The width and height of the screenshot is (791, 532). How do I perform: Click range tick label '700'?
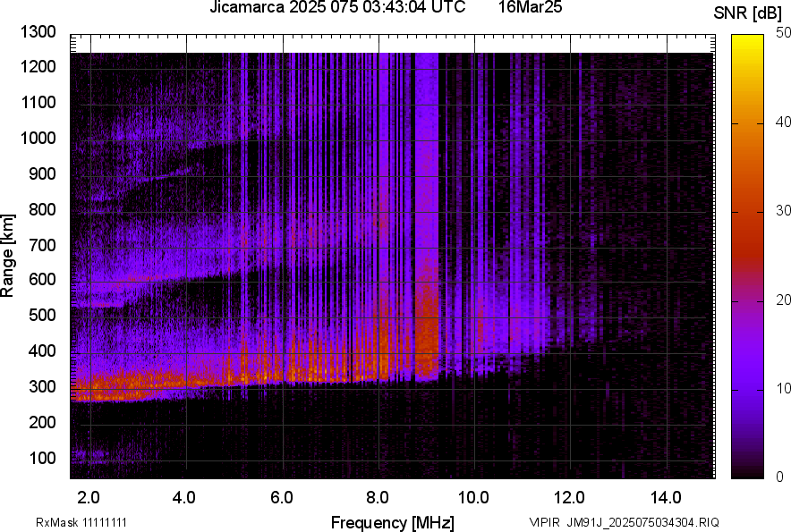pos(42,246)
